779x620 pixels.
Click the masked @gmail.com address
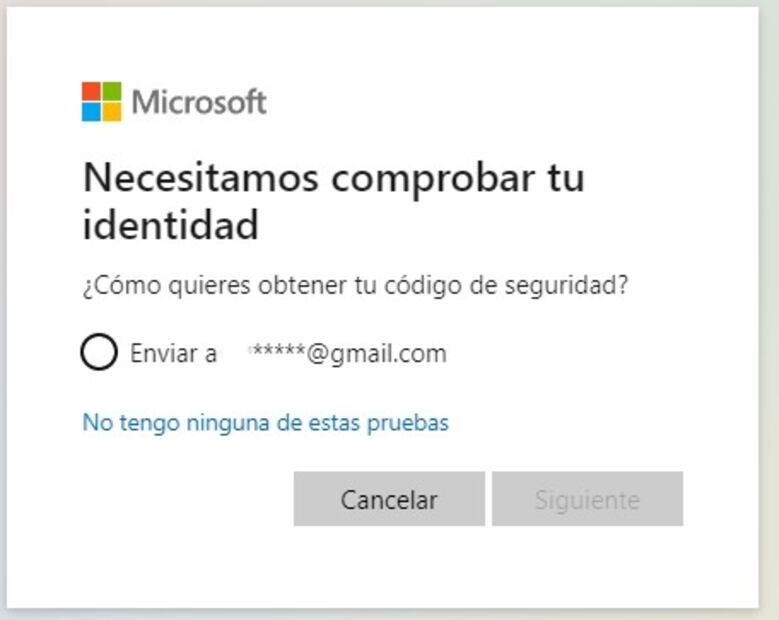(348, 353)
